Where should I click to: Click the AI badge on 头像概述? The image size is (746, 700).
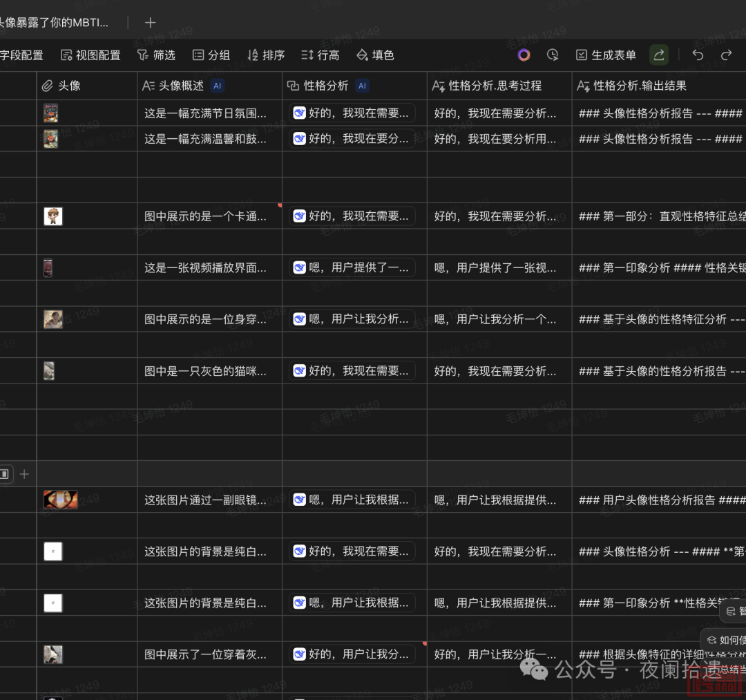point(217,86)
